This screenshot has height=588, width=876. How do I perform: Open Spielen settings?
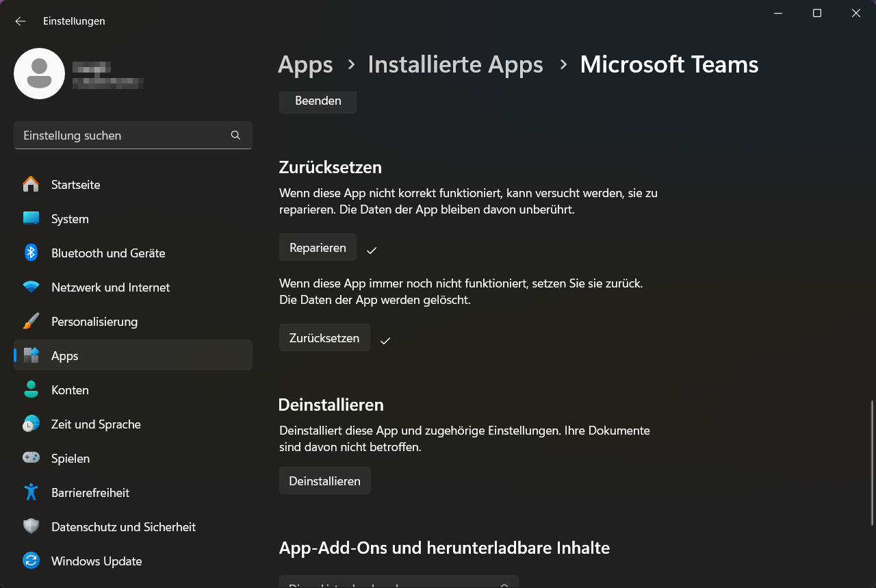tap(133, 459)
